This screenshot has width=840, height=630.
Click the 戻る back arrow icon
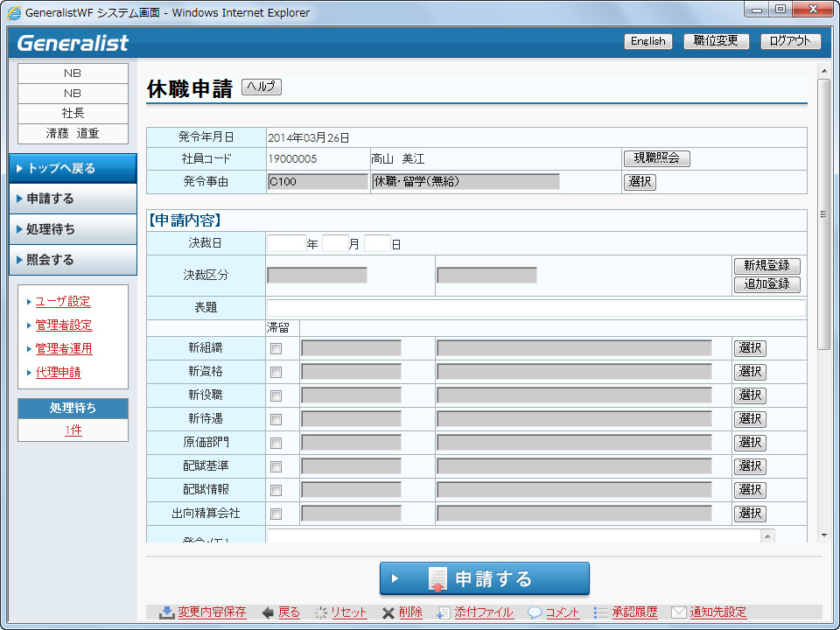pyautogui.click(x=268, y=612)
